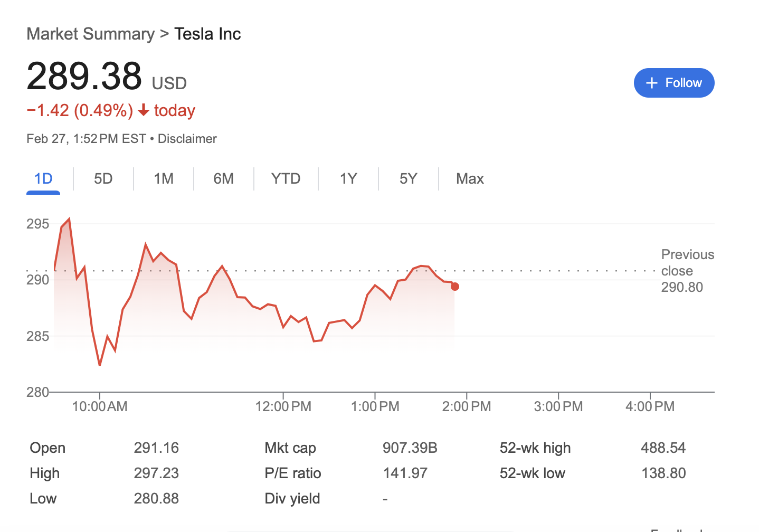Click the plus icon on Follow button
The height and width of the screenshot is (532, 759).
pos(652,83)
